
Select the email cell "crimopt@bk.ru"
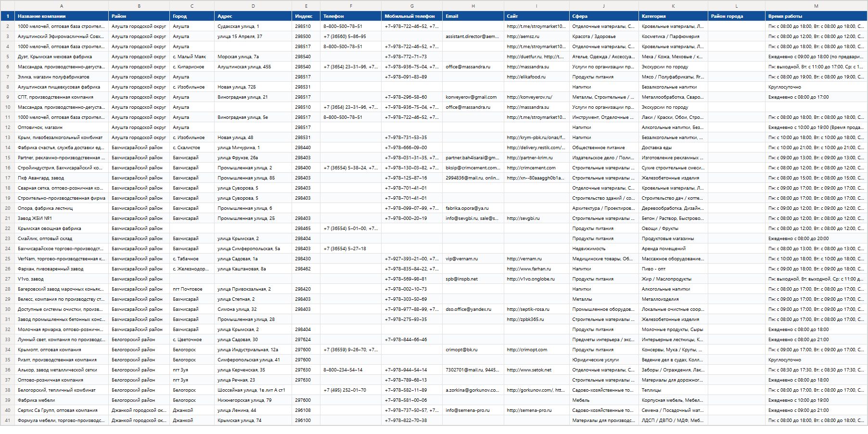(473, 350)
